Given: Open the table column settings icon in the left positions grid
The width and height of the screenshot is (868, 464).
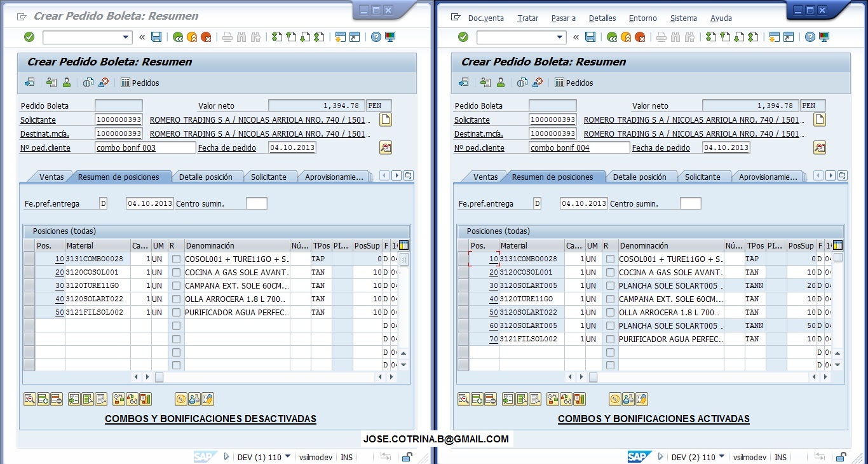Looking at the screenshot, I should (403, 245).
